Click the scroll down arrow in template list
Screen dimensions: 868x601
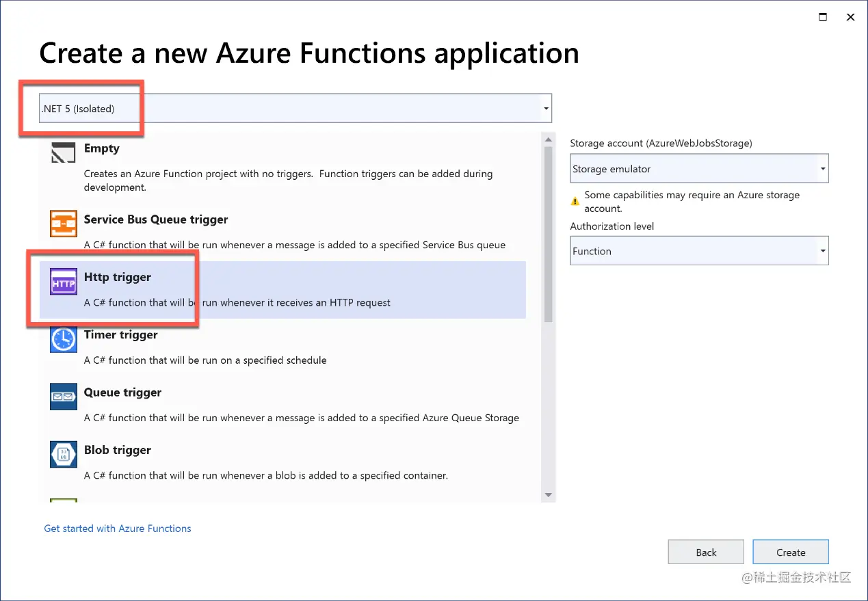point(548,495)
